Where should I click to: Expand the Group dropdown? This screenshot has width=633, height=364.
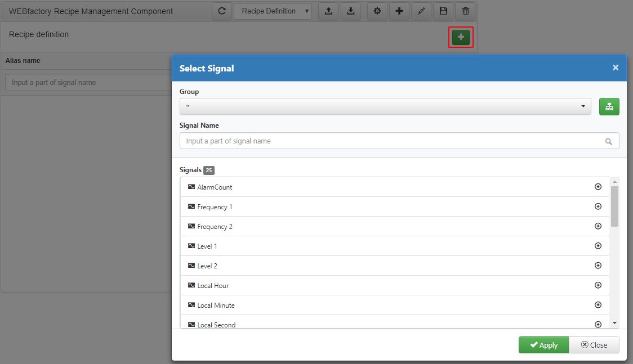[385, 106]
